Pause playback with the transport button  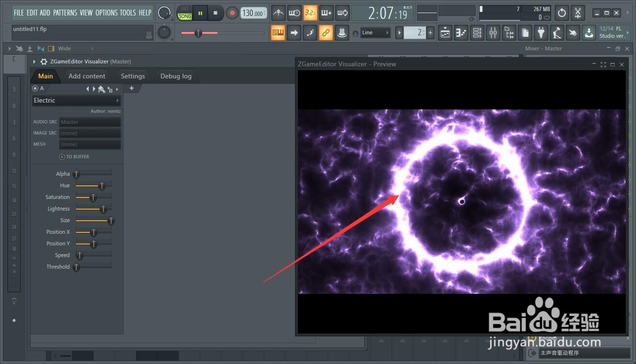click(200, 13)
